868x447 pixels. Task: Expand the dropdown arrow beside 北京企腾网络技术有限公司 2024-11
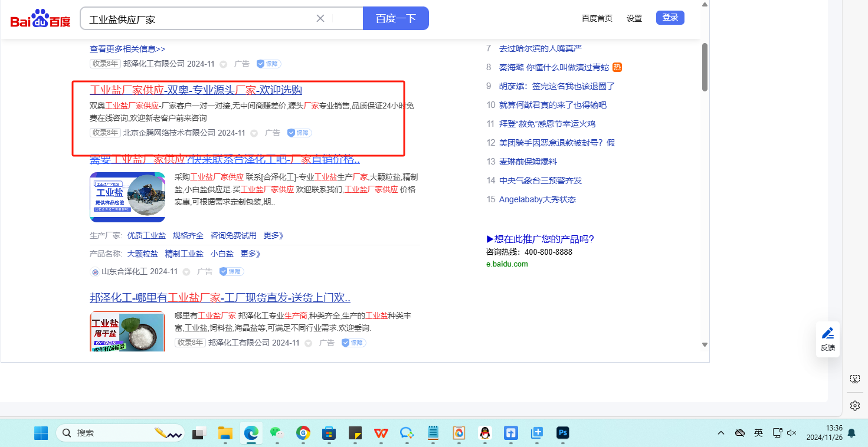(254, 133)
